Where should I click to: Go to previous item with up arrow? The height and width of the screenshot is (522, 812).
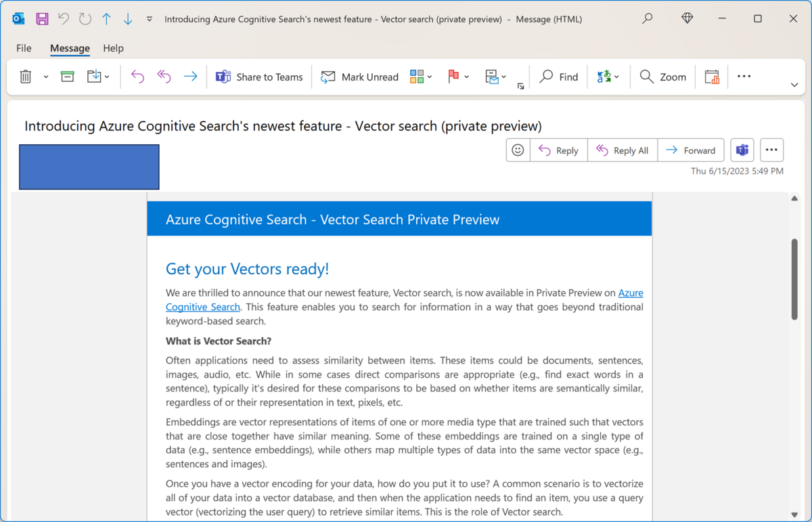coord(106,19)
